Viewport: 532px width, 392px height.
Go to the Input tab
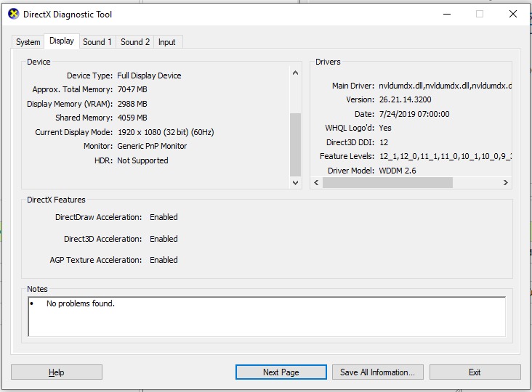pos(167,42)
